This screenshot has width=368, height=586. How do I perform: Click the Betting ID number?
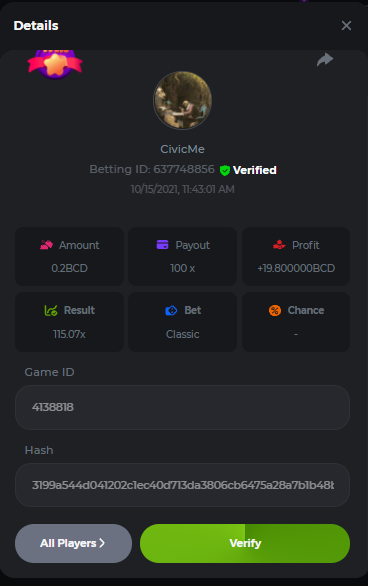point(184,169)
